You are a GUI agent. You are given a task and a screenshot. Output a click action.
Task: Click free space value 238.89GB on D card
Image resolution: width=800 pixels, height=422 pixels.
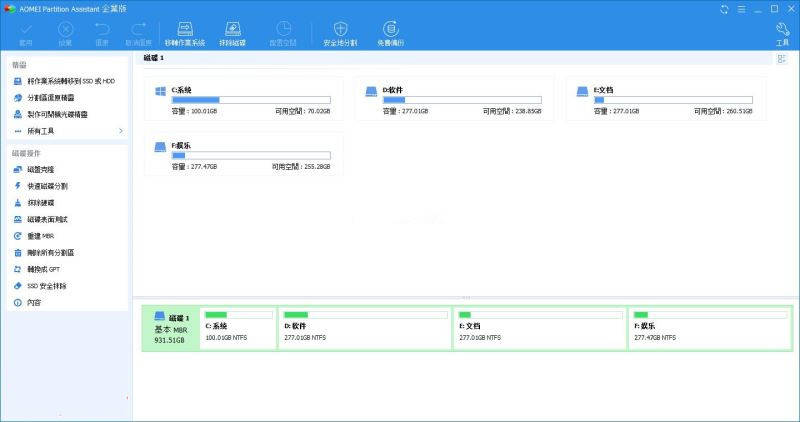point(529,111)
